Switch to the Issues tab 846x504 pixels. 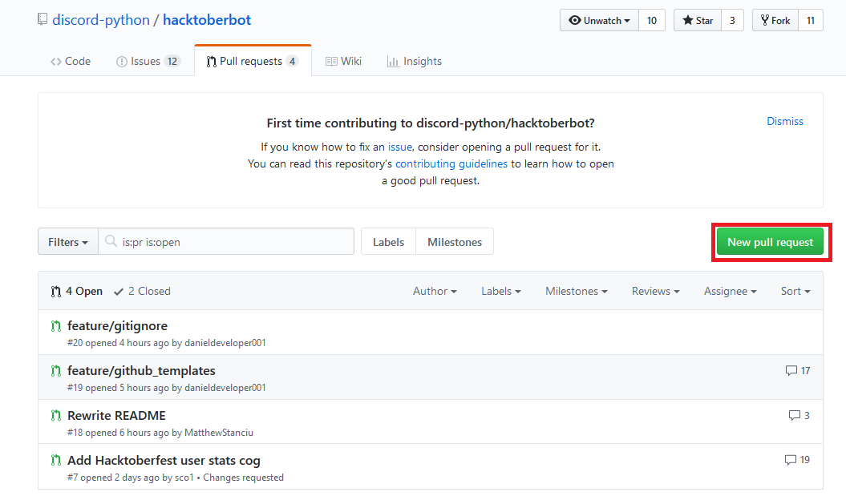(x=148, y=62)
